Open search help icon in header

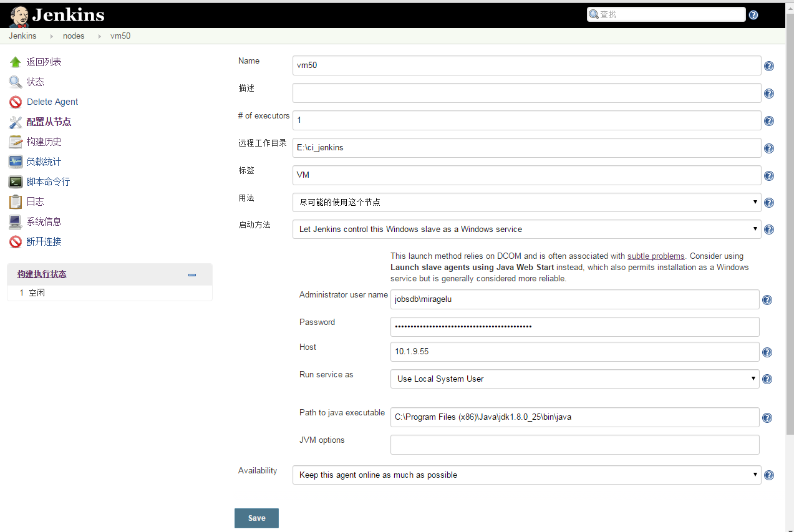click(x=753, y=15)
